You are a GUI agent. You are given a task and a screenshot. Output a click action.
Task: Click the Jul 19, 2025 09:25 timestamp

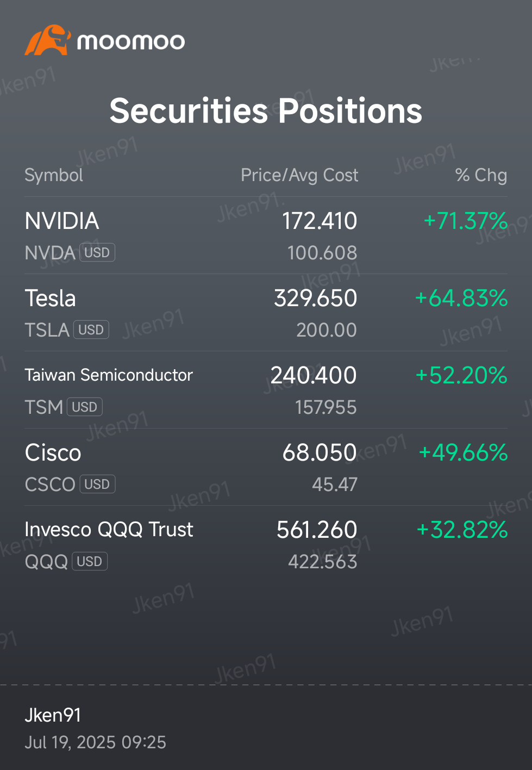pyautogui.click(x=95, y=742)
